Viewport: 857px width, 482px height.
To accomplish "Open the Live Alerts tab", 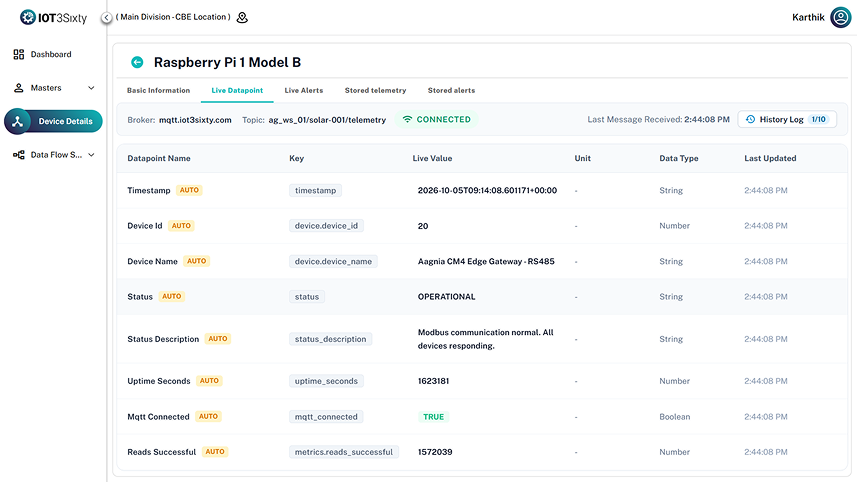I will click(304, 91).
